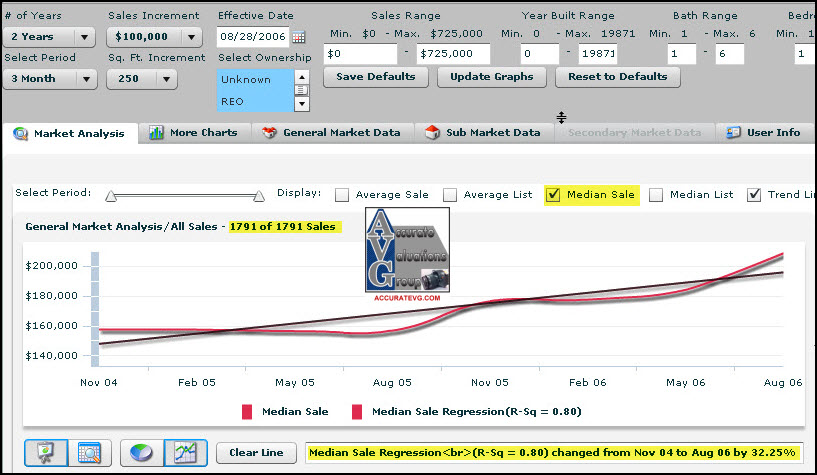Enable the Median List checkbox

(x=656, y=195)
